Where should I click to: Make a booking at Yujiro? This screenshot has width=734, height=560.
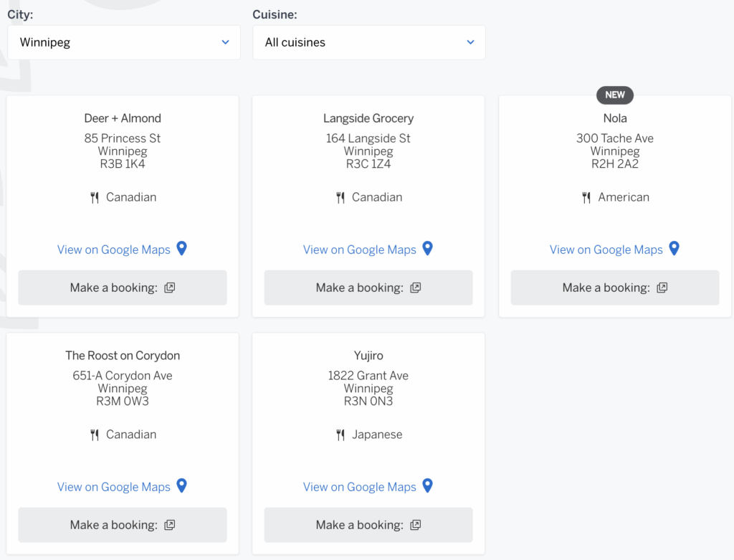point(368,525)
